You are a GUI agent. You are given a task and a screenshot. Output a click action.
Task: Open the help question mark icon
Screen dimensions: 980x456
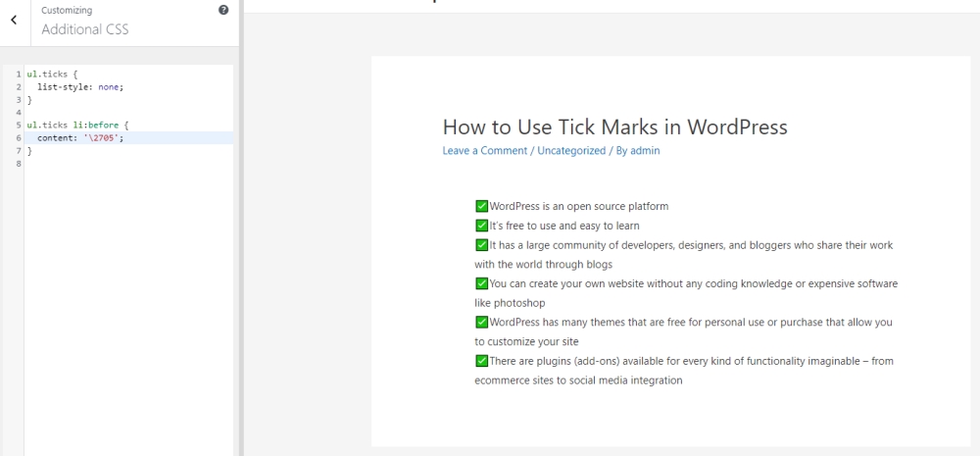[x=223, y=10]
